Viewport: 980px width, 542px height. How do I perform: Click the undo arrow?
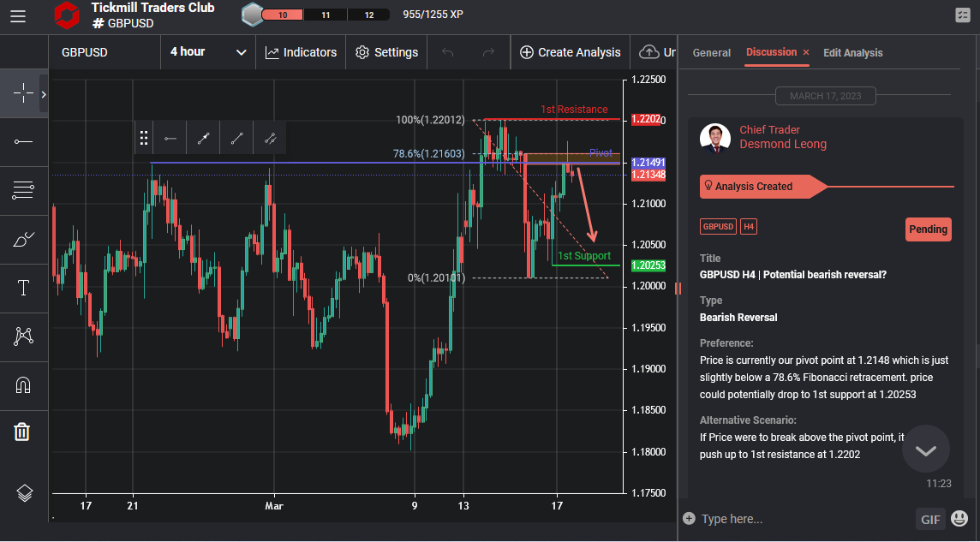pos(447,52)
